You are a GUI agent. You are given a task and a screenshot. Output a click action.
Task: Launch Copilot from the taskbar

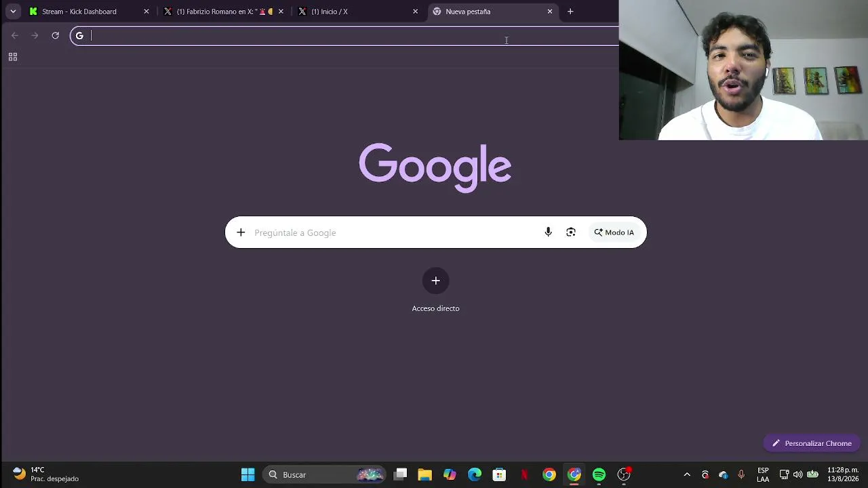tap(450, 474)
